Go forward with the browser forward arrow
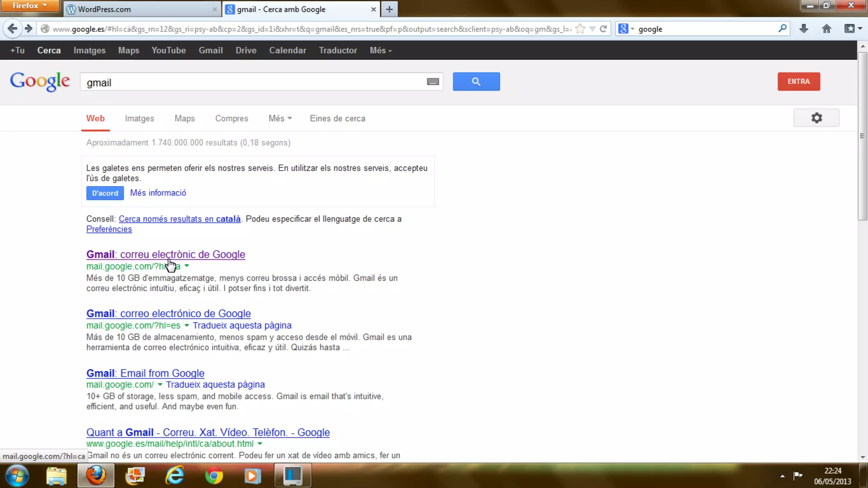This screenshot has width=868, height=488. point(28,29)
